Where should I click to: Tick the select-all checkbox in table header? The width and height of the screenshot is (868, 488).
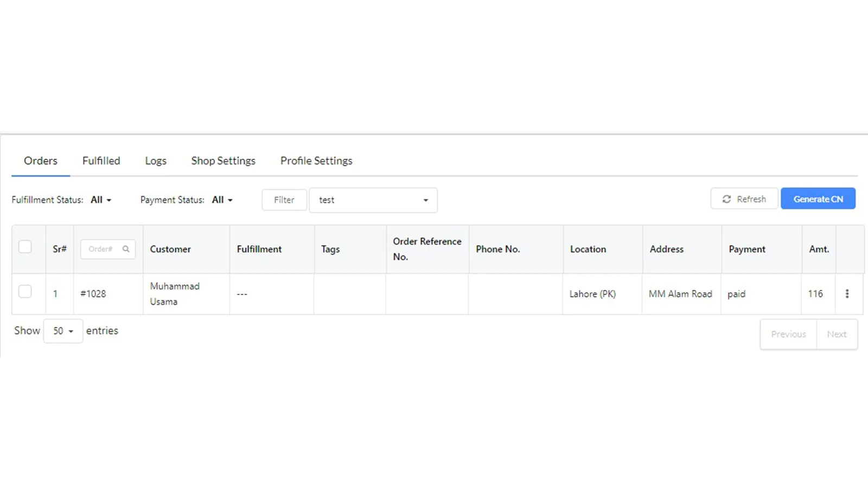pos(25,247)
